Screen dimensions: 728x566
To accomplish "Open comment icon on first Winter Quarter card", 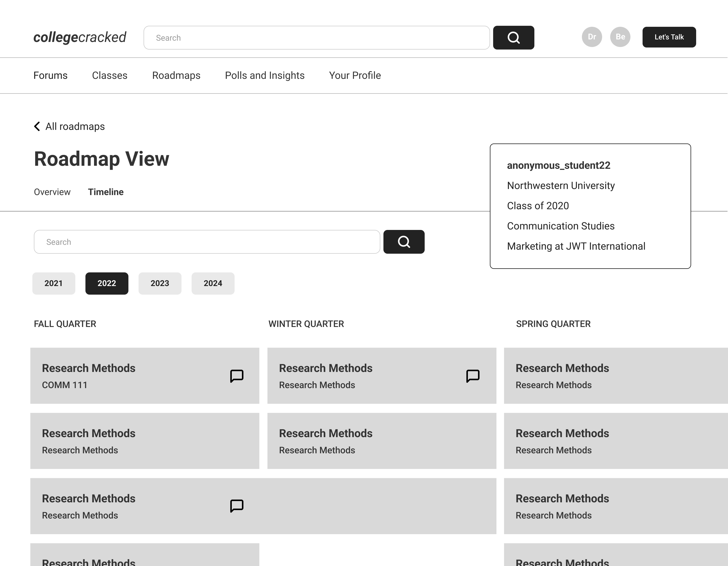I will click(473, 376).
